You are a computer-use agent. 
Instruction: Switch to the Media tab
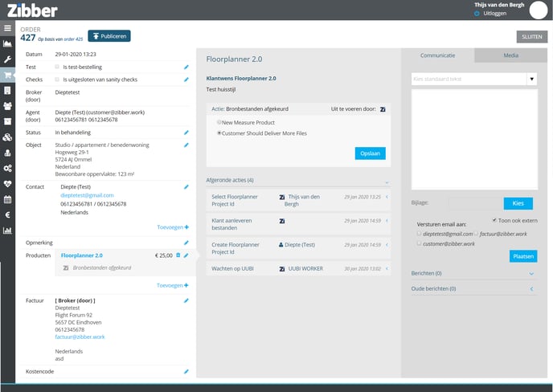point(510,55)
